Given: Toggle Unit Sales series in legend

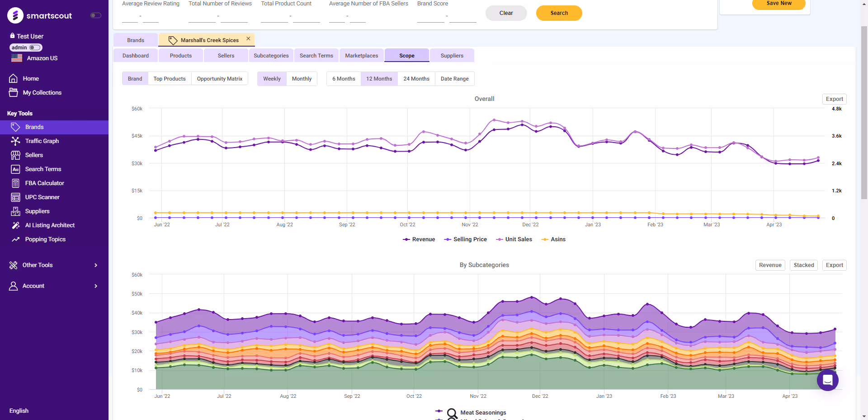Looking at the screenshot, I should 514,239.
